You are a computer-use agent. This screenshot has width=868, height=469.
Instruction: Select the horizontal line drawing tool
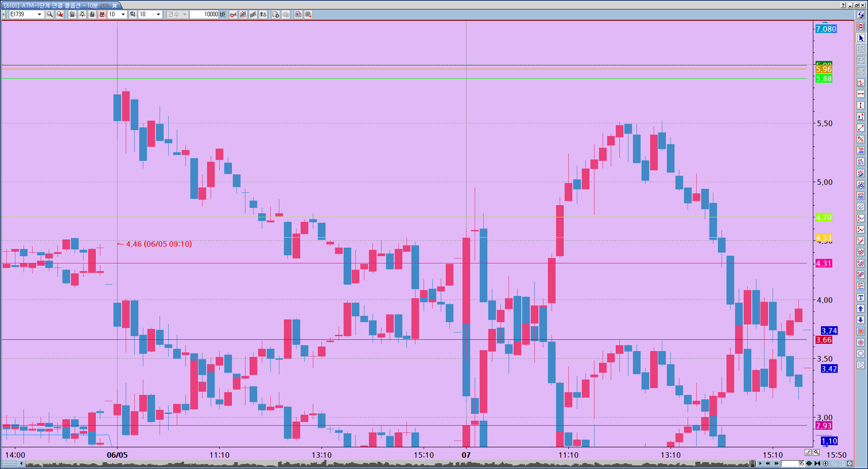[x=861, y=94]
